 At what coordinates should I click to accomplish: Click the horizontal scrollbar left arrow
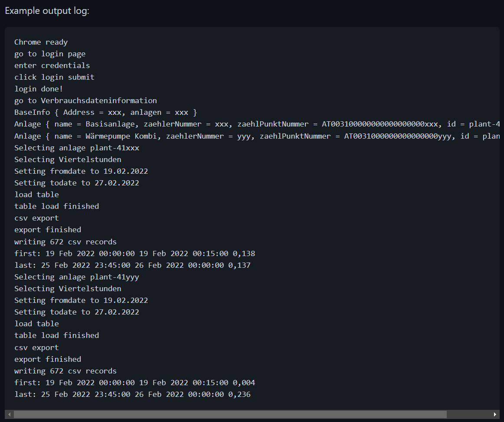pyautogui.click(x=9, y=414)
